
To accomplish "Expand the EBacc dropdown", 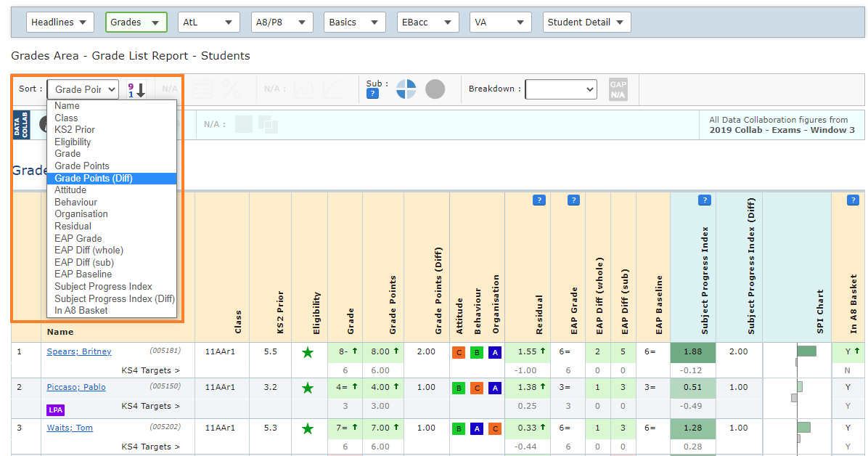I will pos(427,23).
